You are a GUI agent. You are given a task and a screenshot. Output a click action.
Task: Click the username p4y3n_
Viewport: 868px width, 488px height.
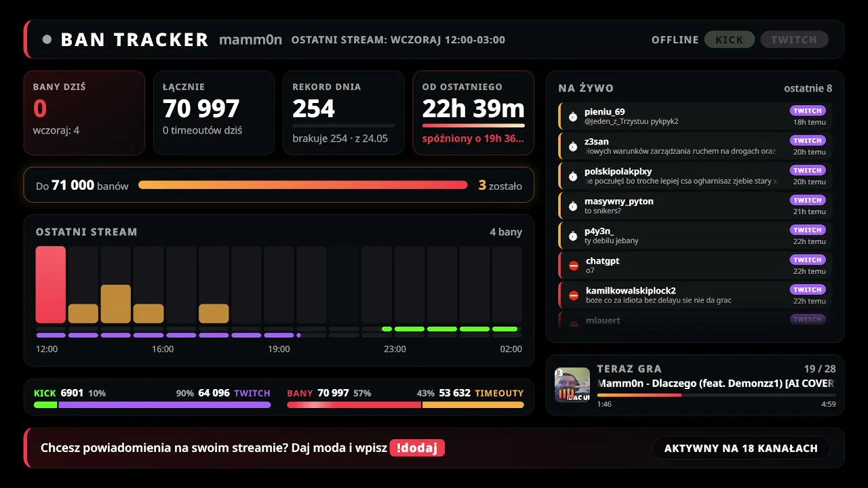pyautogui.click(x=599, y=230)
